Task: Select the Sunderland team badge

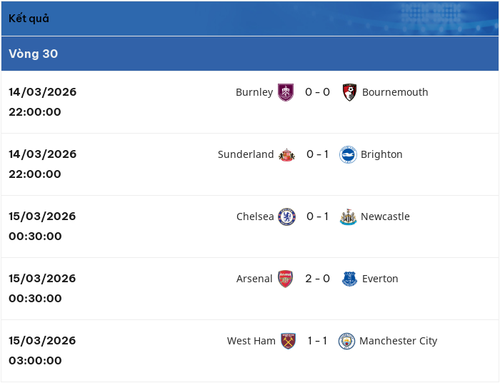Action: (x=287, y=155)
